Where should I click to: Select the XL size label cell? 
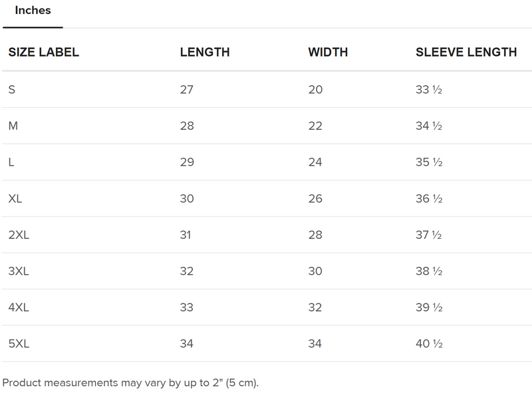(15, 199)
